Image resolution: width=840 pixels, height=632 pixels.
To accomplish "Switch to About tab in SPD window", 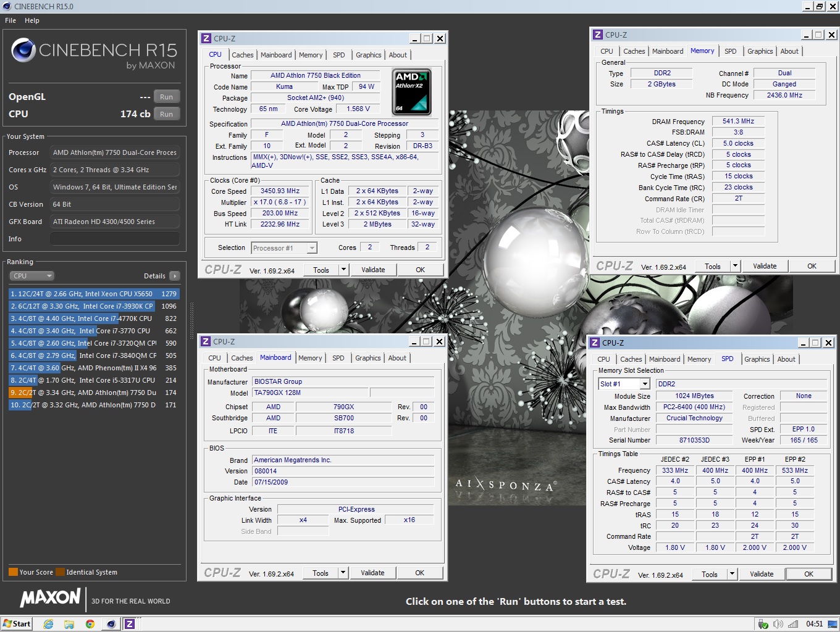I will point(786,359).
